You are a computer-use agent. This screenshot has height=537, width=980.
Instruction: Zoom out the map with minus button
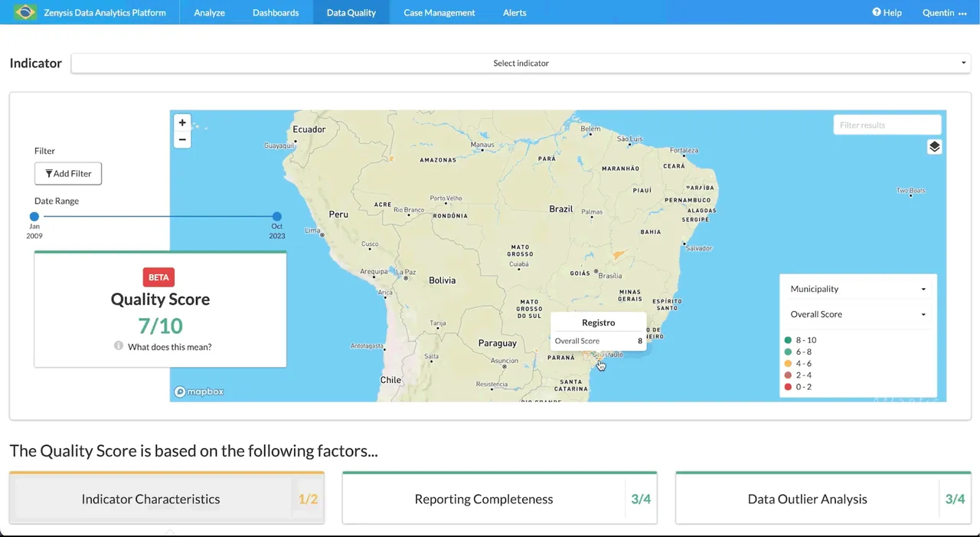coord(182,139)
